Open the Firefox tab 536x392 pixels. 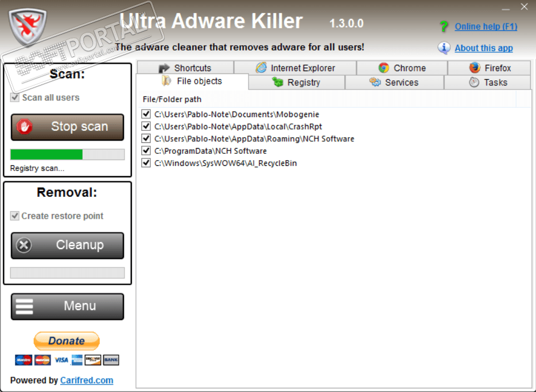pyautogui.click(x=489, y=68)
